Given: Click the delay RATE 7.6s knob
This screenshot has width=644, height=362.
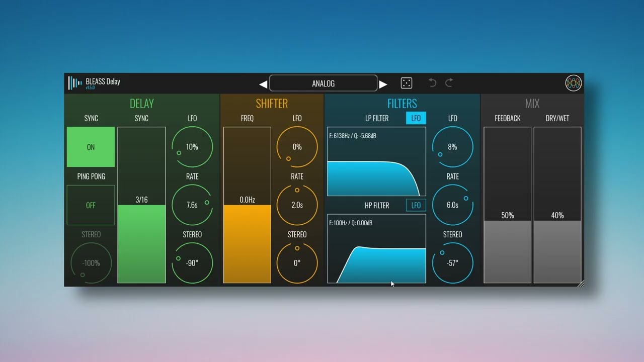Looking at the screenshot, I should point(192,205).
